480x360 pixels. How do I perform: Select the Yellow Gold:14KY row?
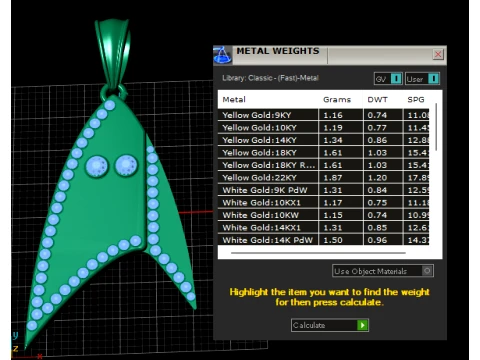coord(323,140)
